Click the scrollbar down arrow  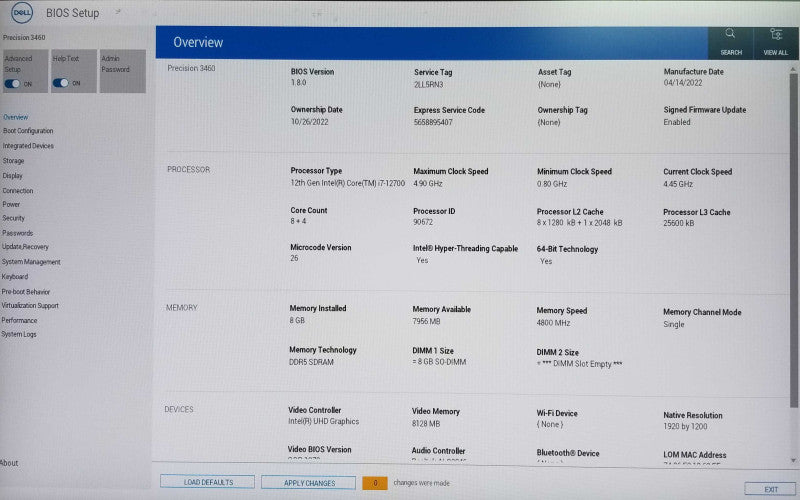coord(793,460)
